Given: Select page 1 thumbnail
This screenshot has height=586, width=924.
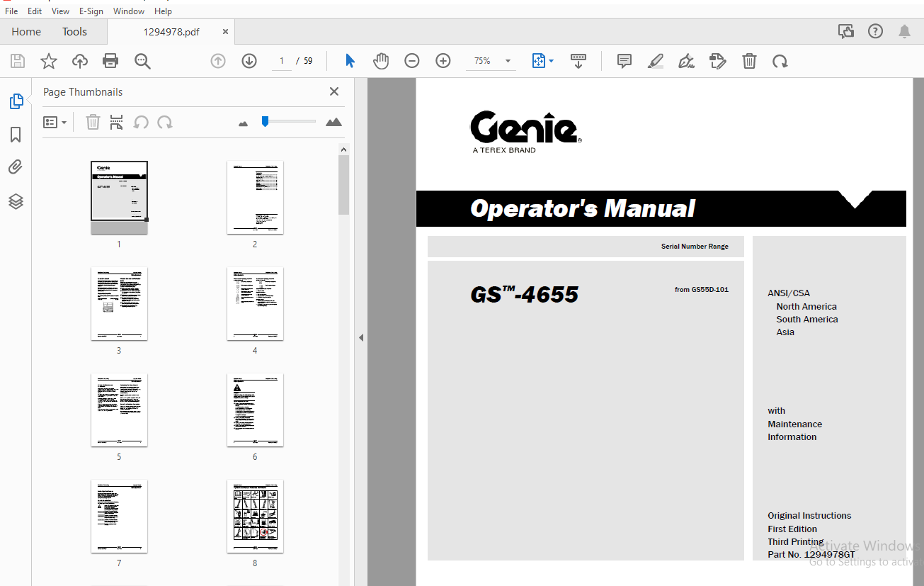Looking at the screenshot, I should (x=119, y=198).
